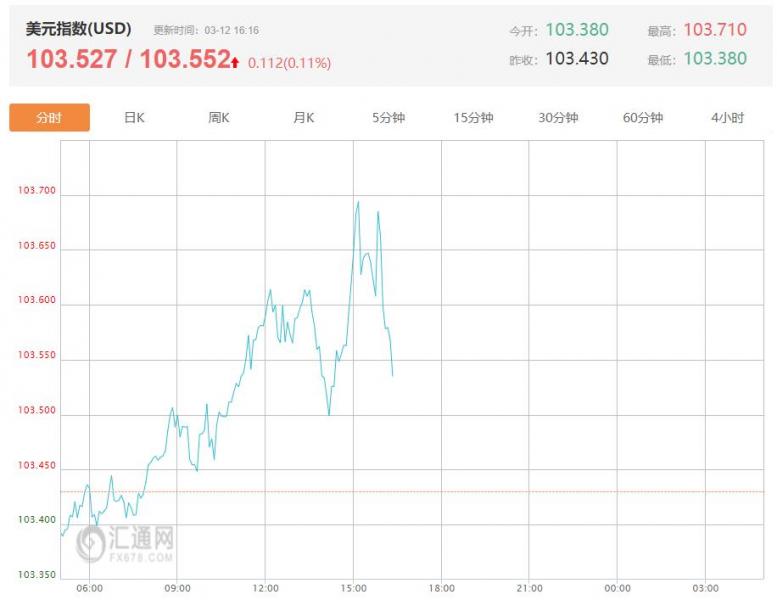Select the 15分钟 interval tab

(473, 118)
